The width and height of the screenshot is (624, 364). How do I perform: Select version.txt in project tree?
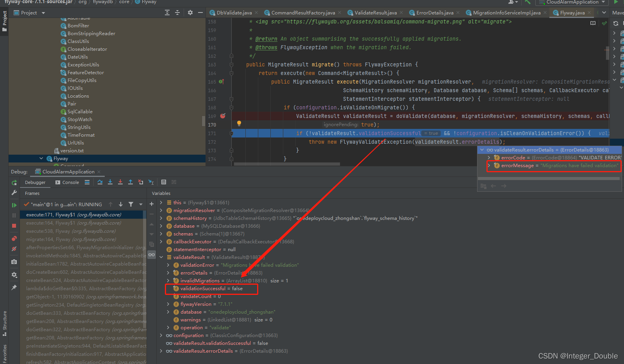[72, 151]
